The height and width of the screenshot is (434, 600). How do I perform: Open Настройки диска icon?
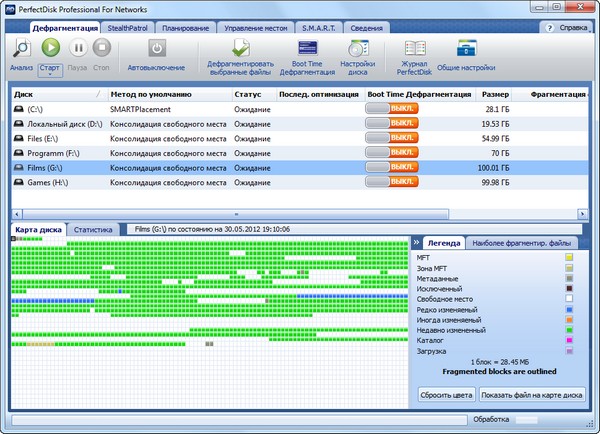(357, 50)
